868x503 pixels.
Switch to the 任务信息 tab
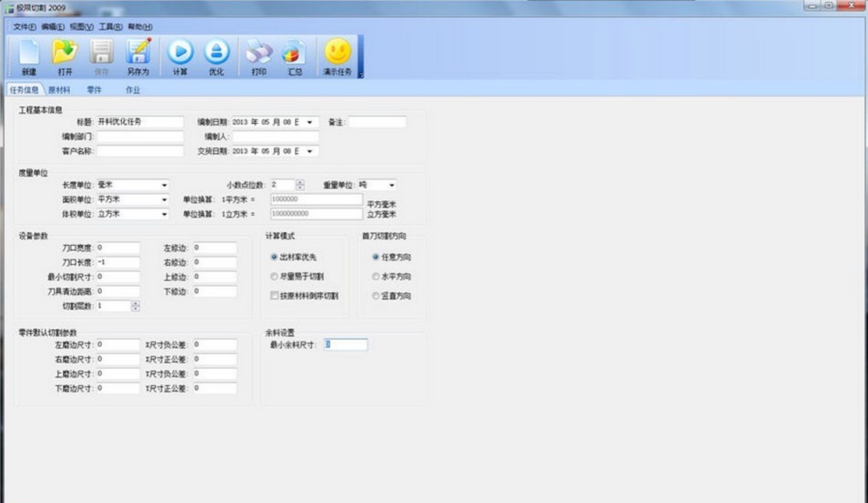24,90
